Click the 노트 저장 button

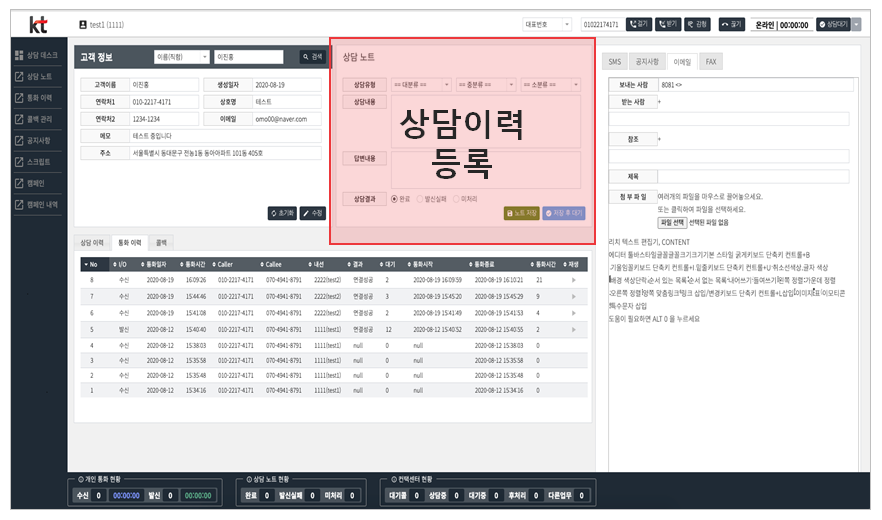coord(521,213)
